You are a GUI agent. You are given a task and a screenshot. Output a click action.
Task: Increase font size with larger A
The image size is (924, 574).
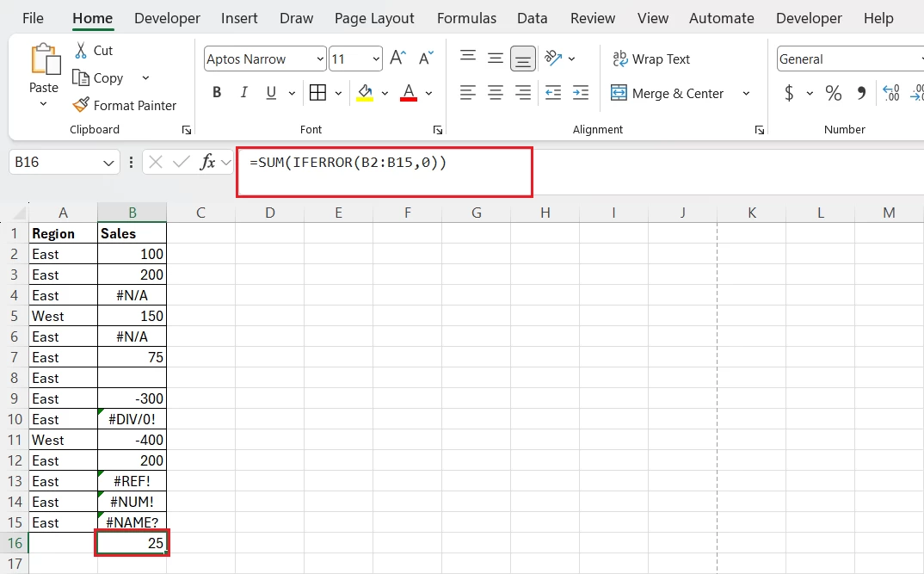[x=398, y=59]
